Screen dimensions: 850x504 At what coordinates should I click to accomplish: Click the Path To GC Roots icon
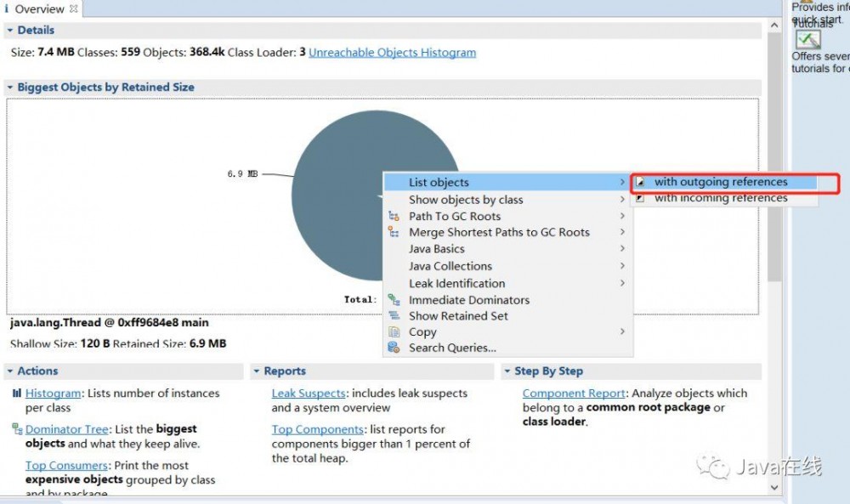tap(394, 216)
